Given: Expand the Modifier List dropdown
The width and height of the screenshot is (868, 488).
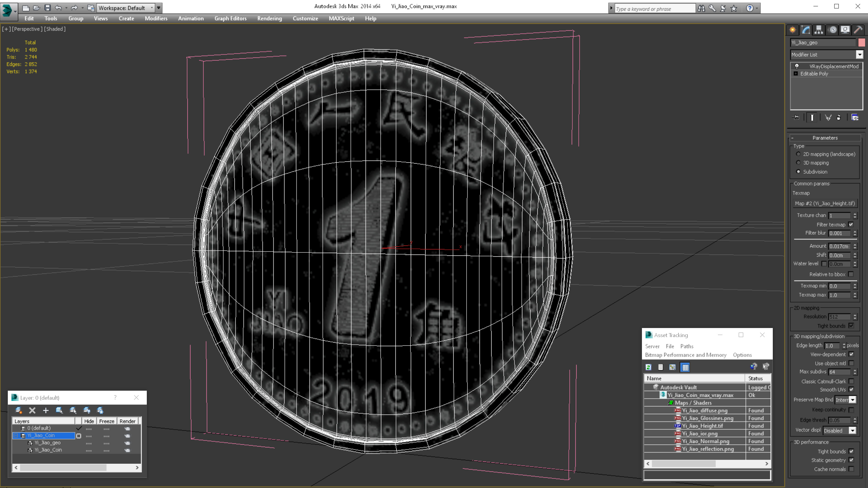Looking at the screenshot, I should (x=860, y=54).
